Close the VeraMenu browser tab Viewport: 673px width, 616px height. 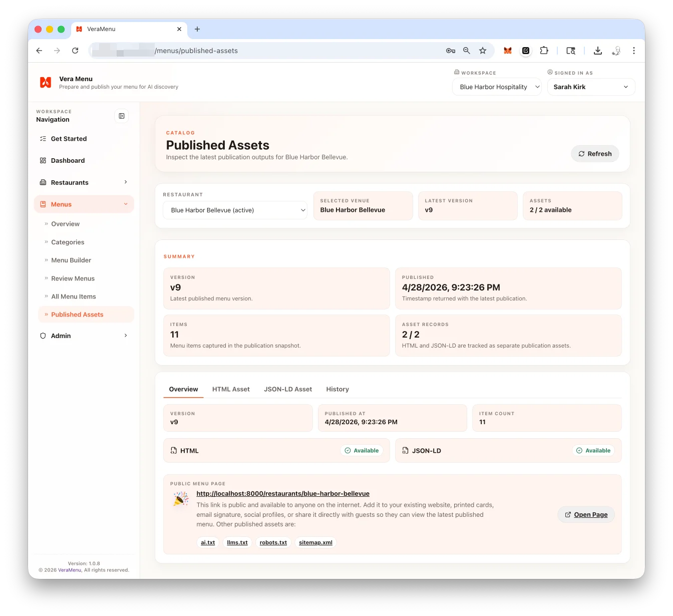(x=179, y=29)
